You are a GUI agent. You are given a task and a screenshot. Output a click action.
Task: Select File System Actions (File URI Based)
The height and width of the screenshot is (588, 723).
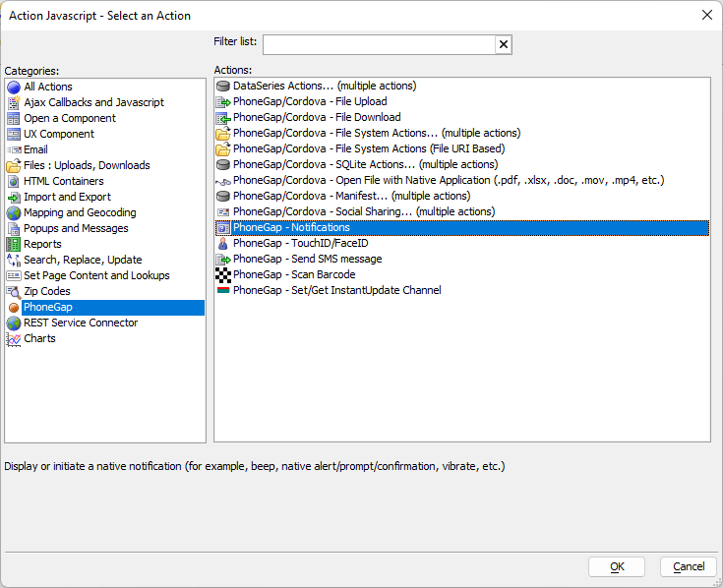(x=369, y=148)
